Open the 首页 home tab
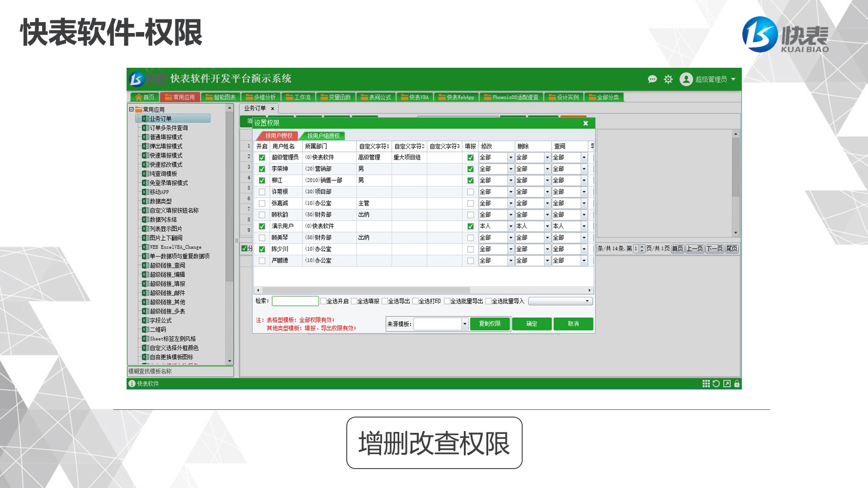Screen dimensions: 868x488 (145, 97)
